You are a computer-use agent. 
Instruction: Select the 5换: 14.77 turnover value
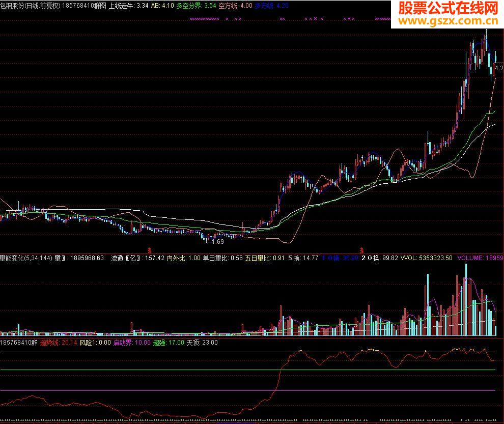click(303, 258)
